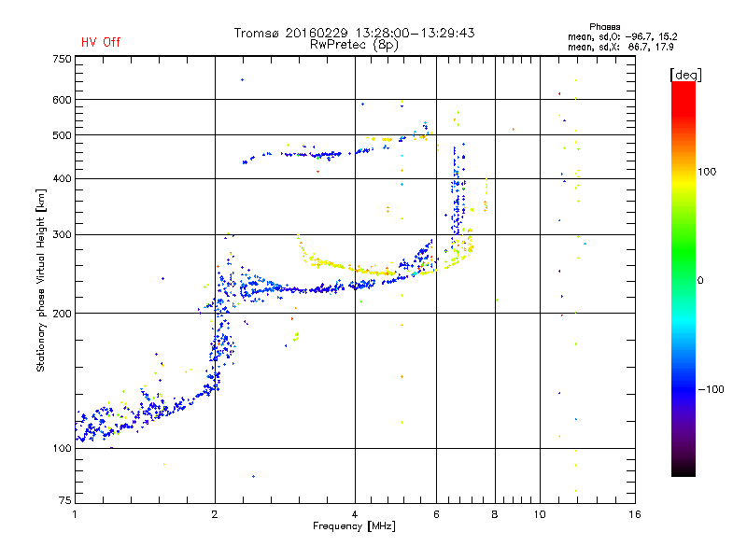
Task: Click the x-axis label "1"
Action: [x=75, y=514]
